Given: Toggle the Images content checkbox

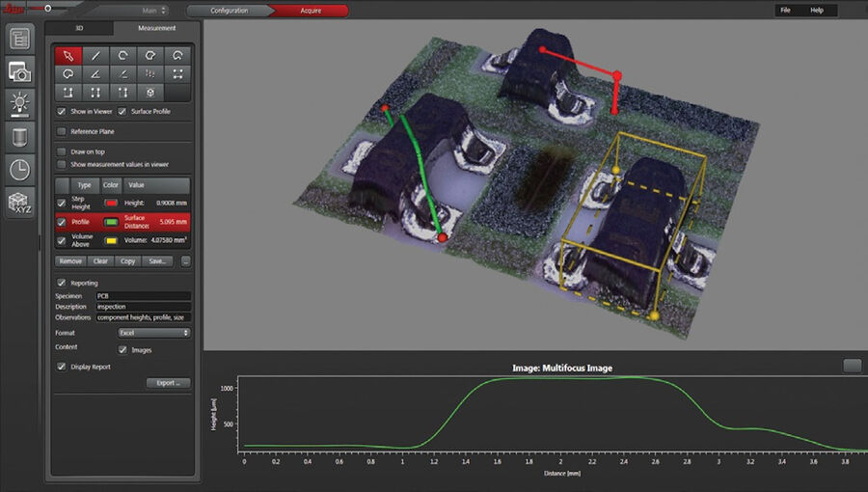Looking at the screenshot, I should 122,350.
